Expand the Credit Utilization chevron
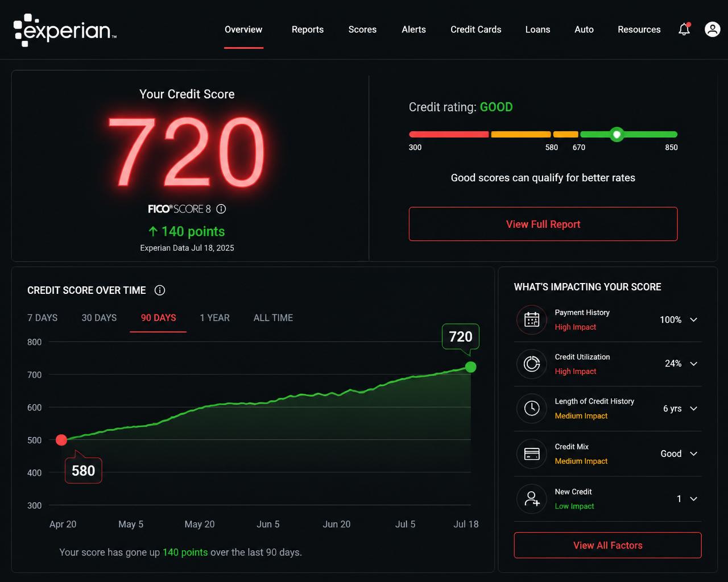 coord(694,364)
